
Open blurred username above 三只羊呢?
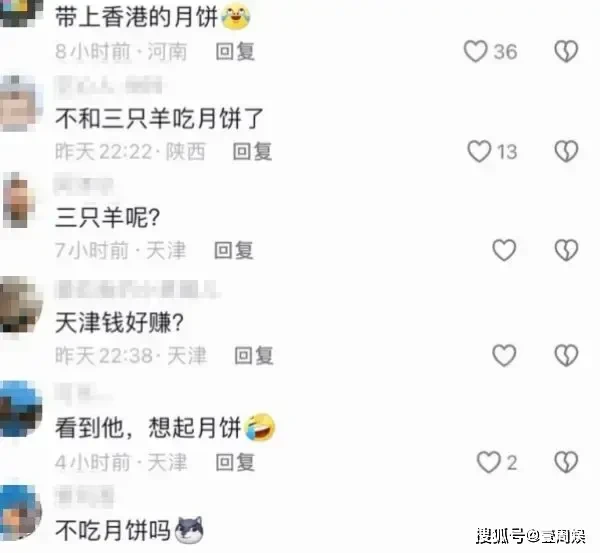click(83, 186)
